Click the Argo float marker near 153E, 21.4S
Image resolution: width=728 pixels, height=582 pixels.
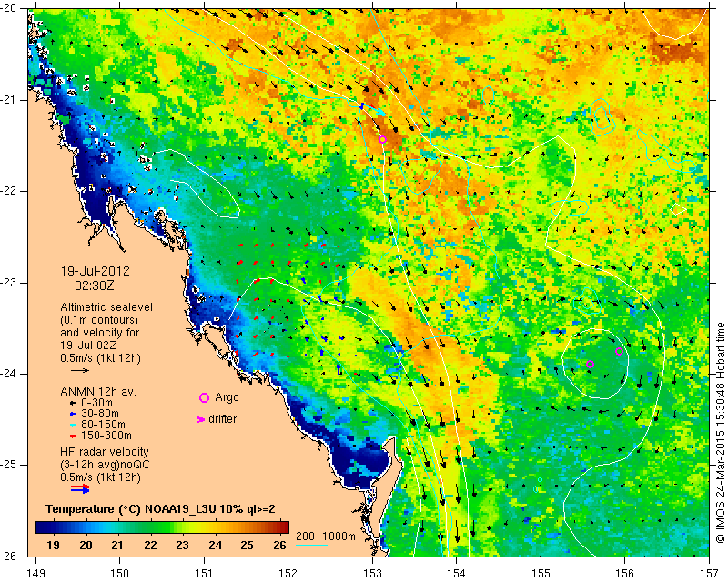click(x=382, y=140)
